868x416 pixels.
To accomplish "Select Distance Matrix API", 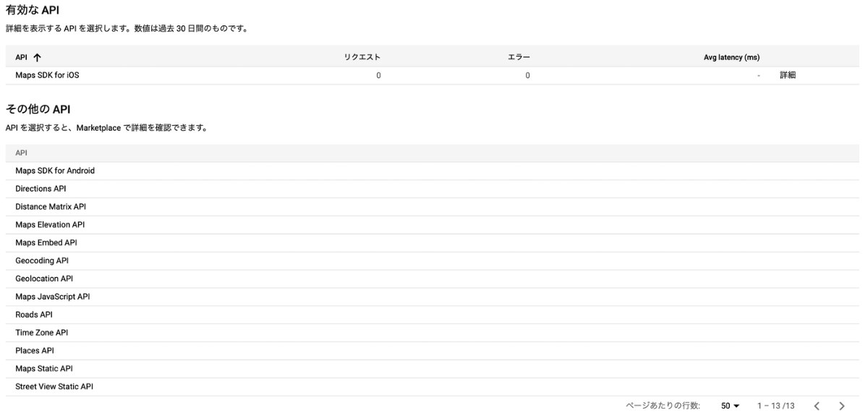I will [51, 207].
